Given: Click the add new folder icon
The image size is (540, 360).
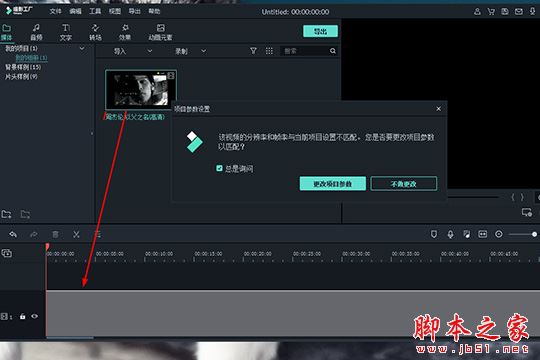Looking at the screenshot, I should tap(6, 214).
